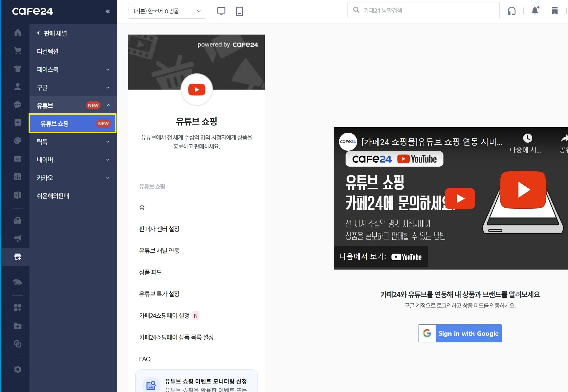Open the bookmark icon in the top bar

coord(555,11)
